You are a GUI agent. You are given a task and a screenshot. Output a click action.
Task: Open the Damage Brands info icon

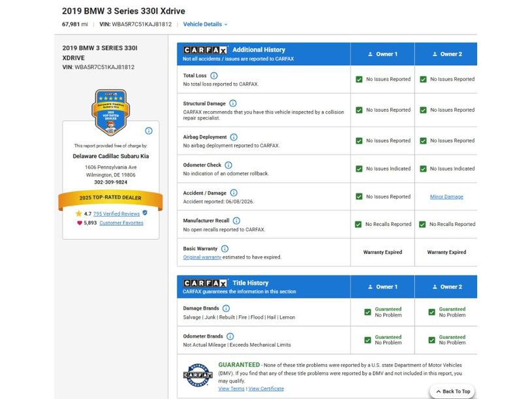[226, 308]
